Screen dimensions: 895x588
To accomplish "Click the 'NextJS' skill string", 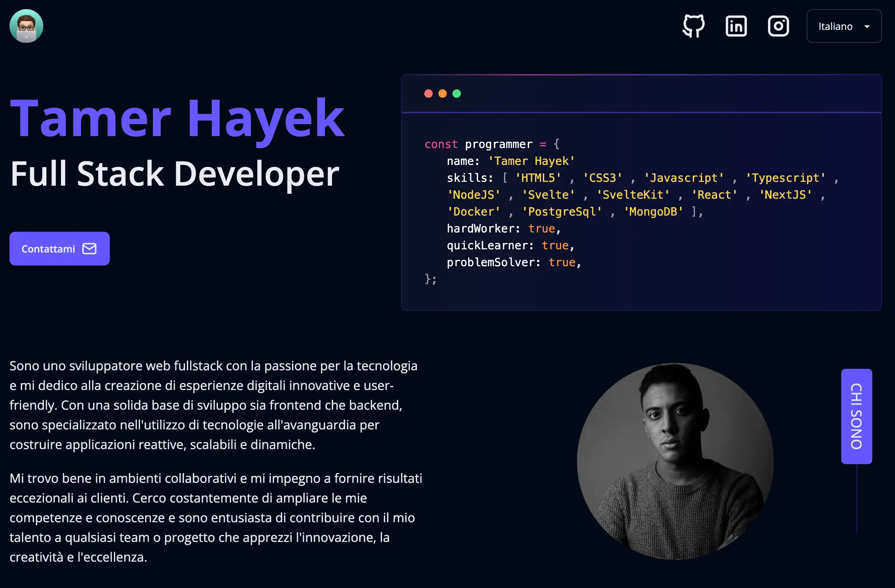I will 786,195.
